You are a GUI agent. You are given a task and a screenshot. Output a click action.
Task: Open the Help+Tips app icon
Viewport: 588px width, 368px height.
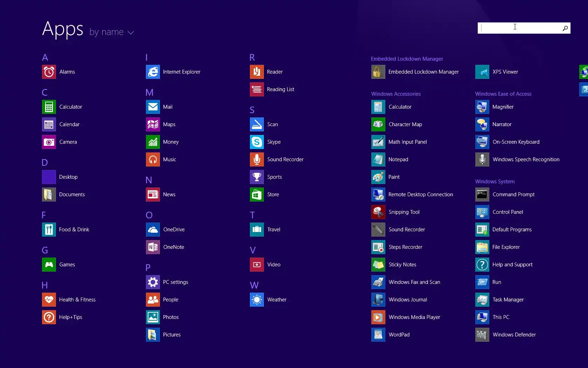(49, 317)
